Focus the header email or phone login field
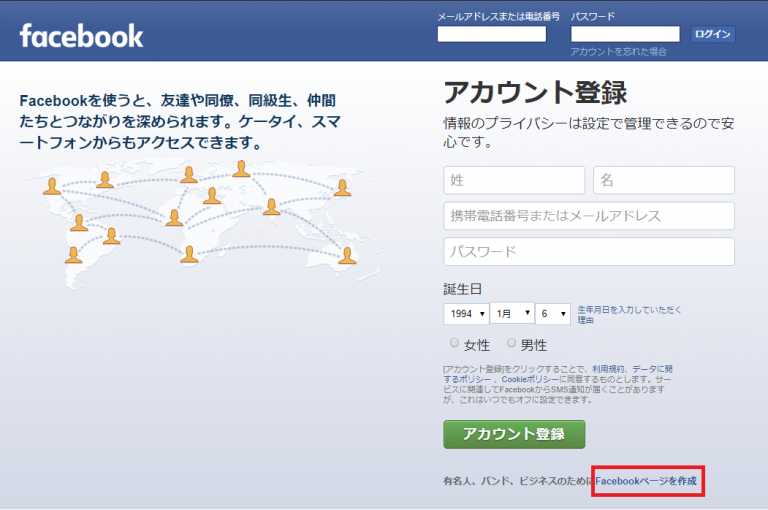Image resolution: width=768 pixels, height=510 pixels. point(492,34)
